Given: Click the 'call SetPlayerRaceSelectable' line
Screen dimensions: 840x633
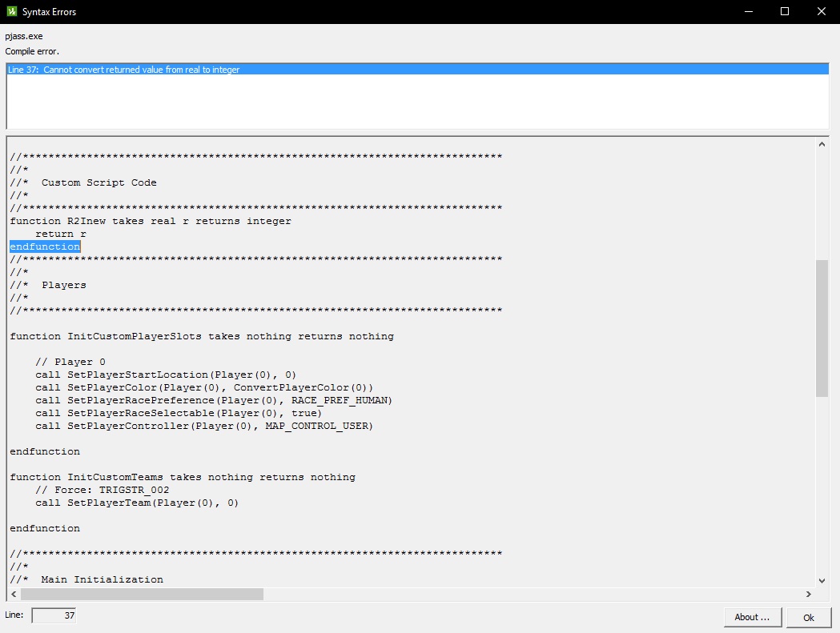Looking at the screenshot, I should click(179, 414).
